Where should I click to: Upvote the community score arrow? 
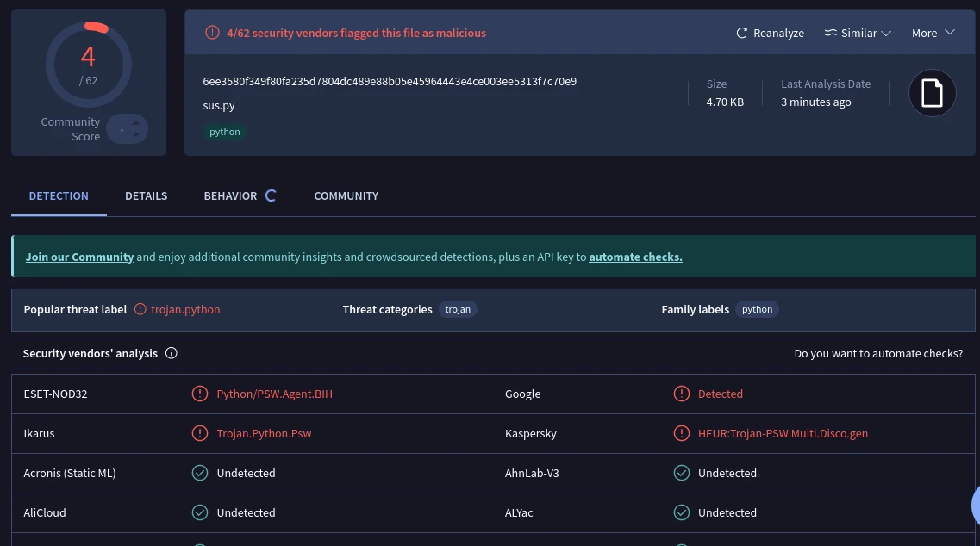(x=135, y=123)
